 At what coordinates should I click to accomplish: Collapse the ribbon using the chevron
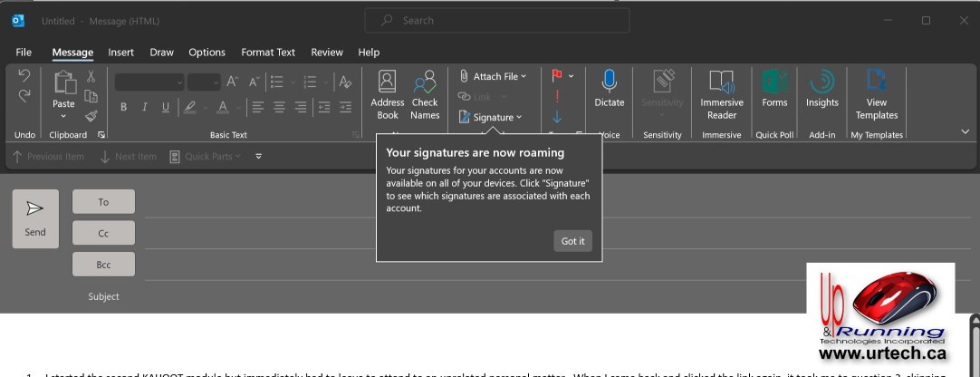tap(965, 132)
